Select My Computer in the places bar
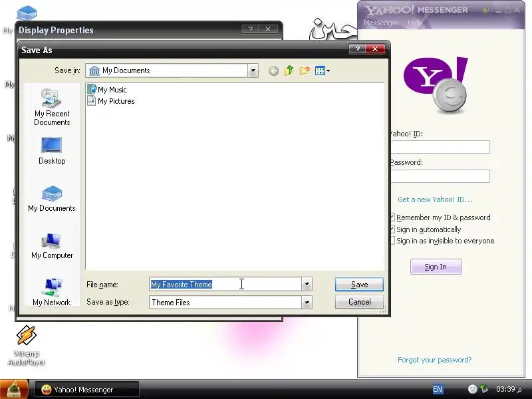The height and width of the screenshot is (399, 532). 52,246
